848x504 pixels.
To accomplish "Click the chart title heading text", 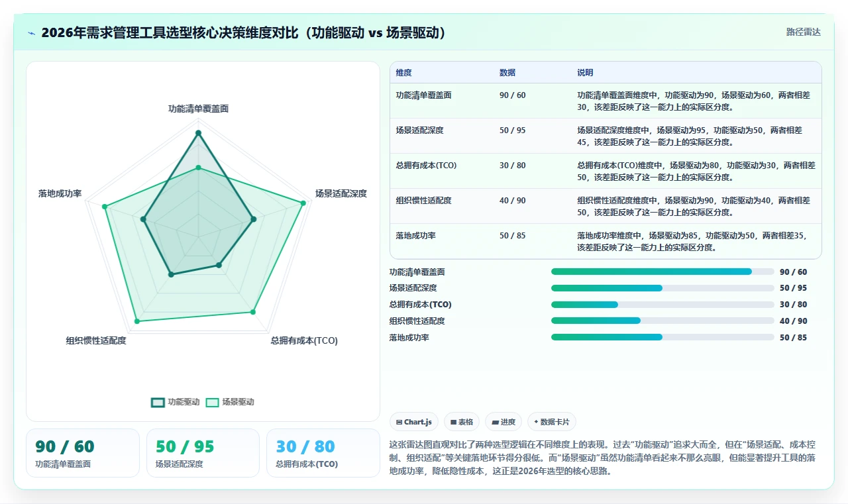I will point(243,32).
